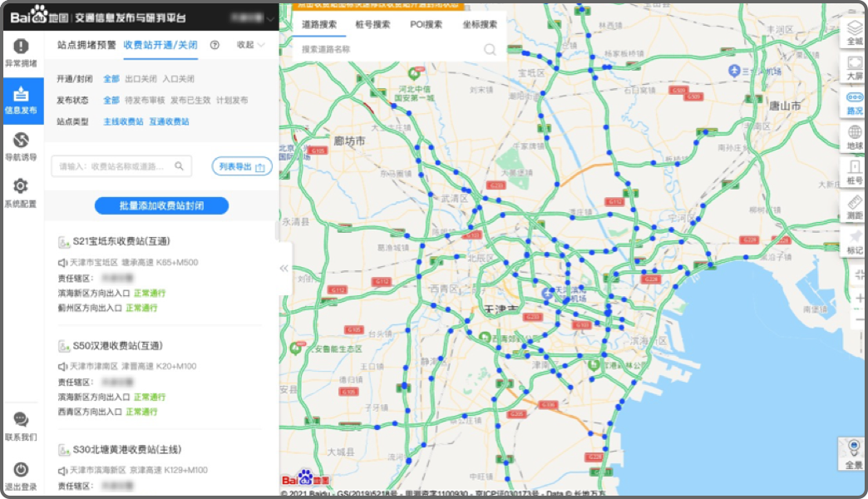
Task: Toggle 主线收费站 station type
Action: coord(123,121)
